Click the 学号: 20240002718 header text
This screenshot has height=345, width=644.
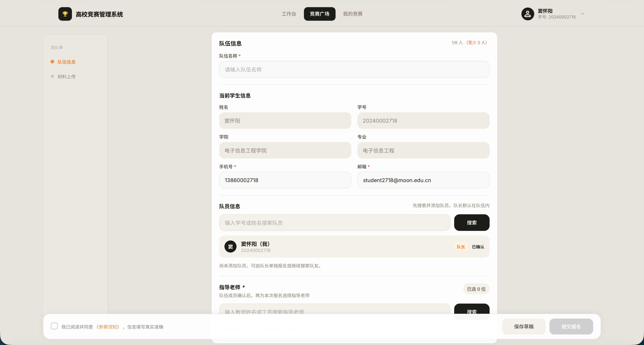click(556, 17)
